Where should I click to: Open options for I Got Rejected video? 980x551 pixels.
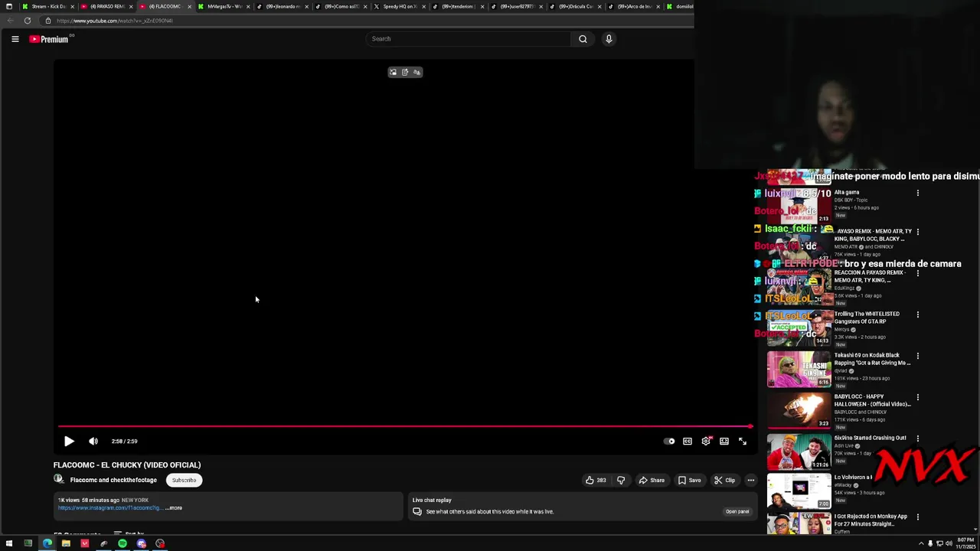[917, 517]
